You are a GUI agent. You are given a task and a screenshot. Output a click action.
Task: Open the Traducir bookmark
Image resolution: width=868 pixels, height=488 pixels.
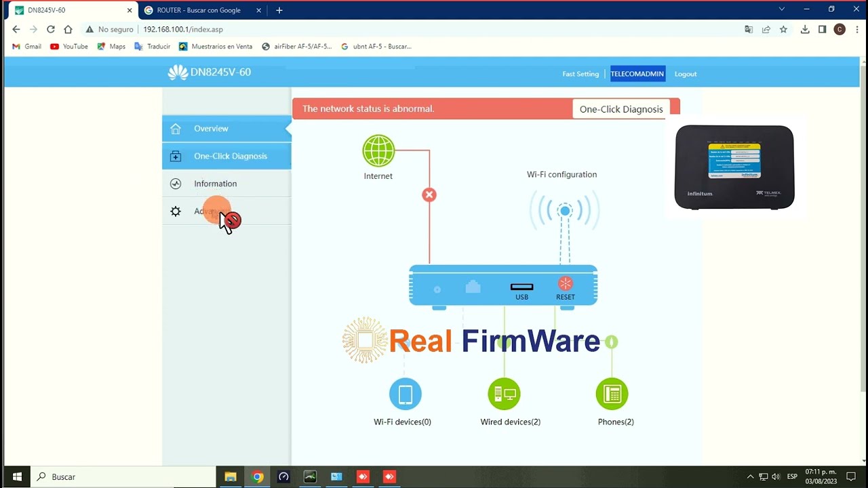(153, 47)
